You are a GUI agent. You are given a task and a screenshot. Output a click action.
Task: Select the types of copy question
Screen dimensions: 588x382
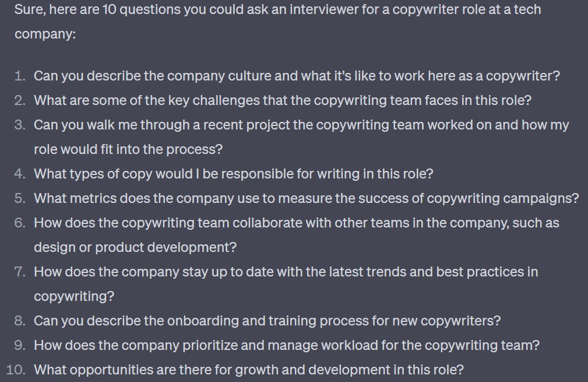(233, 174)
